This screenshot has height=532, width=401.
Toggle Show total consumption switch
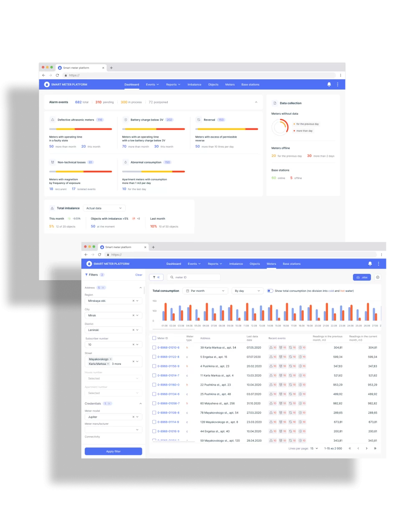pos(270,291)
